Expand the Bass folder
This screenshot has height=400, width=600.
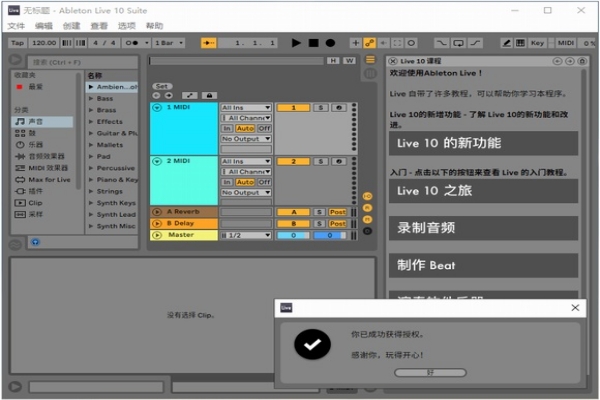coord(91,98)
